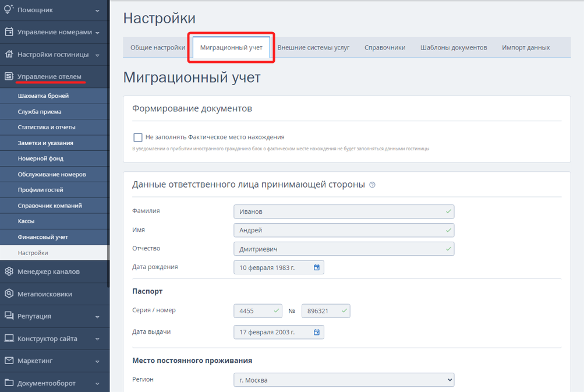Select the Миграционный учет tab
Screen dimensions: 584x392
pos(231,47)
